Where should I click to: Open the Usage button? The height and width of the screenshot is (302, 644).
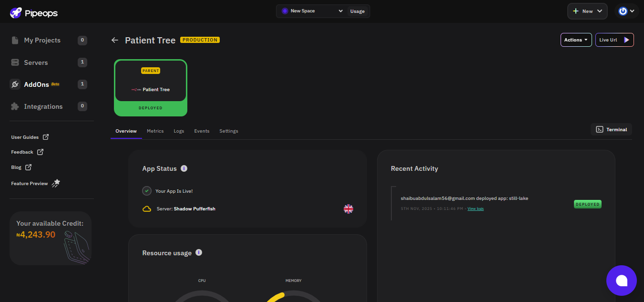point(358,11)
